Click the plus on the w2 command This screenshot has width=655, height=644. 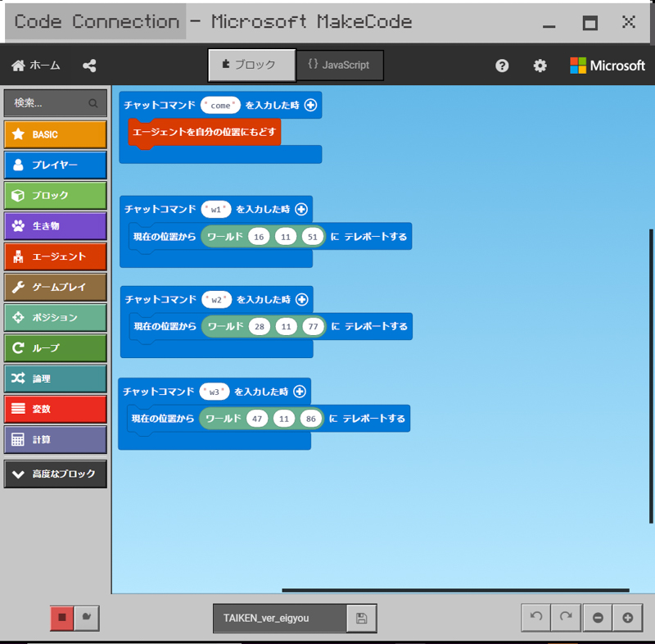point(301,299)
